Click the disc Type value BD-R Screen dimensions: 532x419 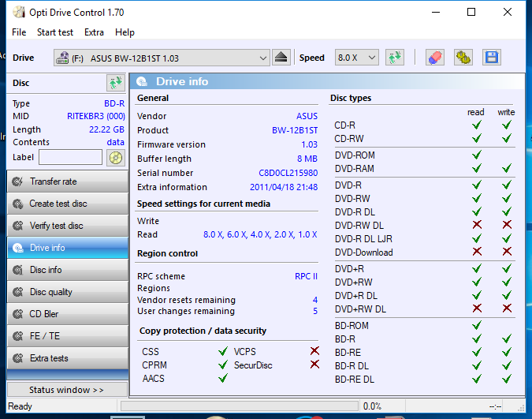click(114, 103)
